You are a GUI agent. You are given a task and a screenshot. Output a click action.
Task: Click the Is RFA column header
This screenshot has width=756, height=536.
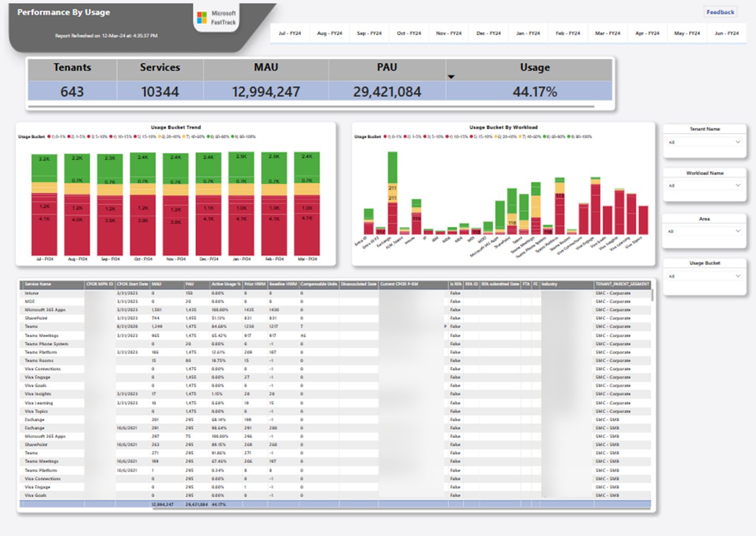[455, 284]
